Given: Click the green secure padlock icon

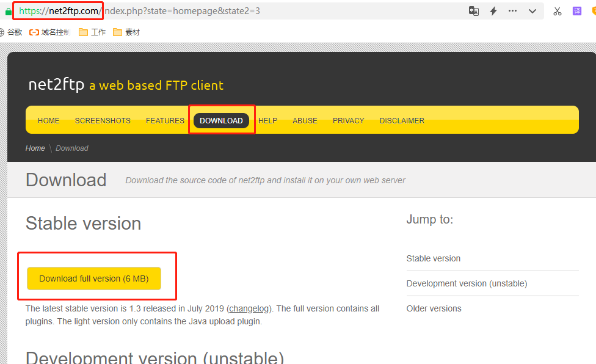Looking at the screenshot, I should (x=8, y=12).
